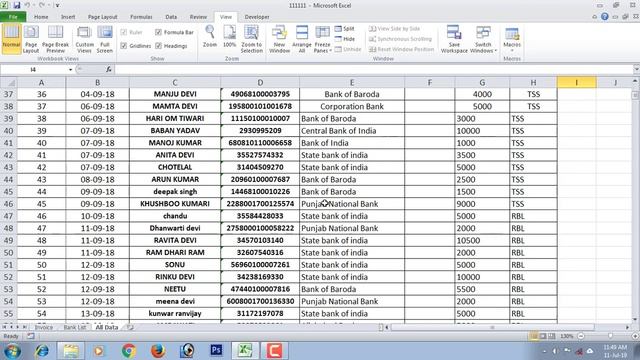Switch to the Page Layout tab

point(102,17)
